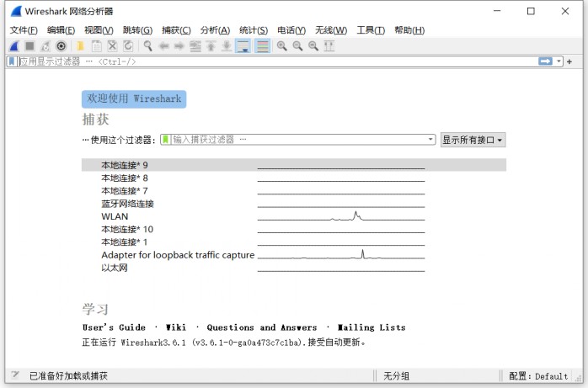Select interface 本地连接* 9

pyautogui.click(x=294, y=165)
